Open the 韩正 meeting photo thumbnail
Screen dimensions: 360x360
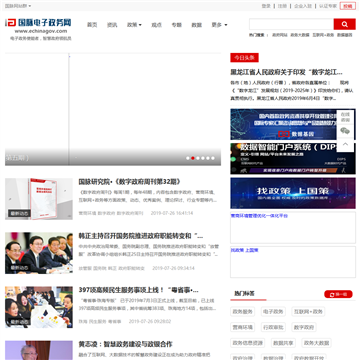pyautogui.click(x=39, y=253)
